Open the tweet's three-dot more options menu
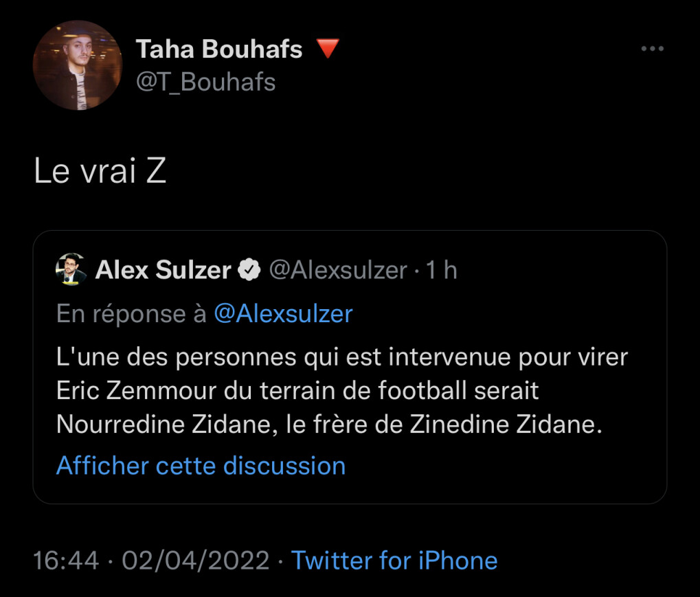Viewport: 700px width, 597px height. pos(653,49)
